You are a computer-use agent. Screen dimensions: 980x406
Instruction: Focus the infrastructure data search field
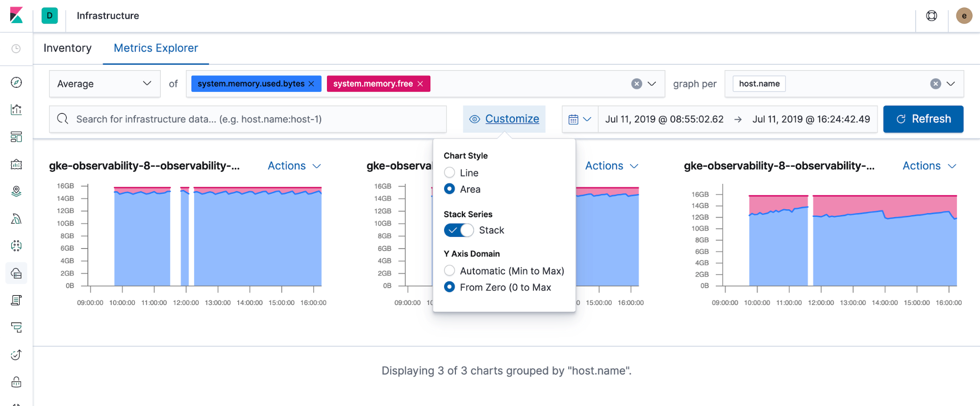click(x=248, y=119)
